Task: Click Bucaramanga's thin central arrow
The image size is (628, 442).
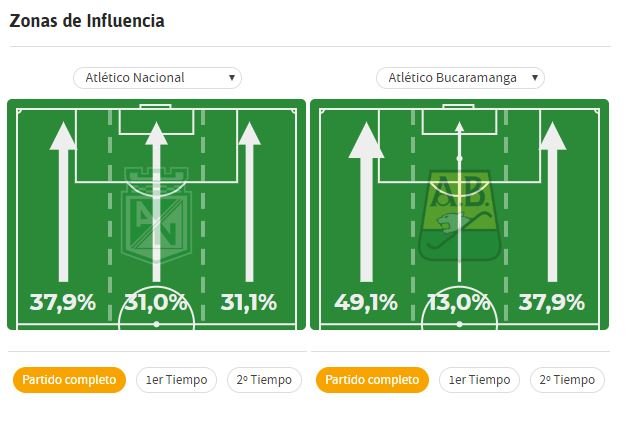Action: click(459, 202)
